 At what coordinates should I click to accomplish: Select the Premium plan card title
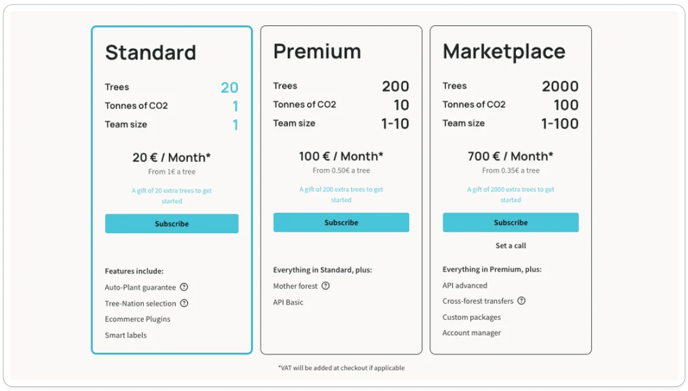pos(317,51)
